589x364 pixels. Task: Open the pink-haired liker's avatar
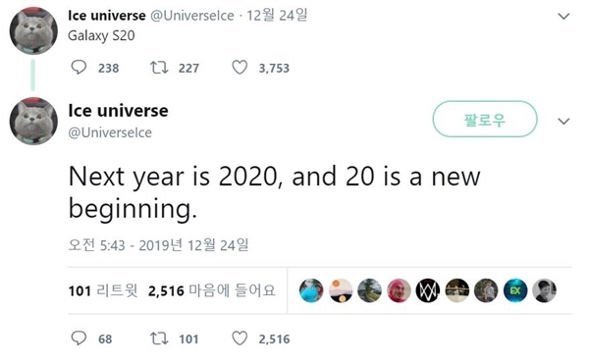point(399,290)
